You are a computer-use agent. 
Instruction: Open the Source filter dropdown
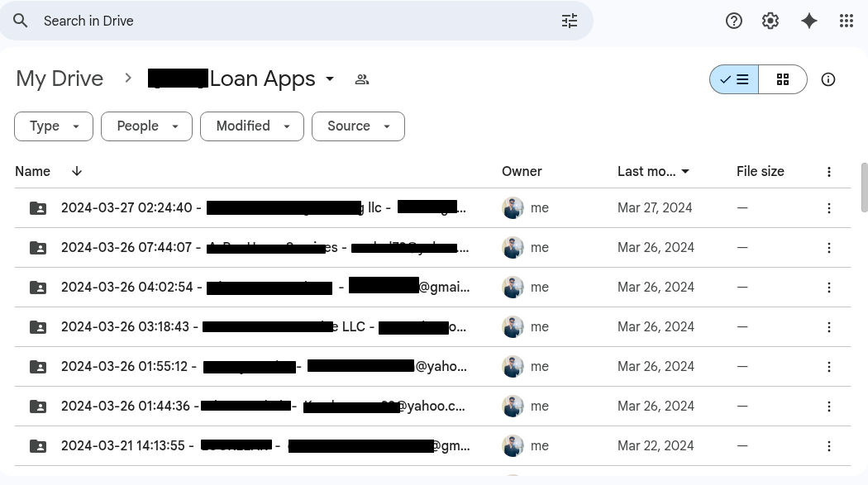(x=358, y=126)
